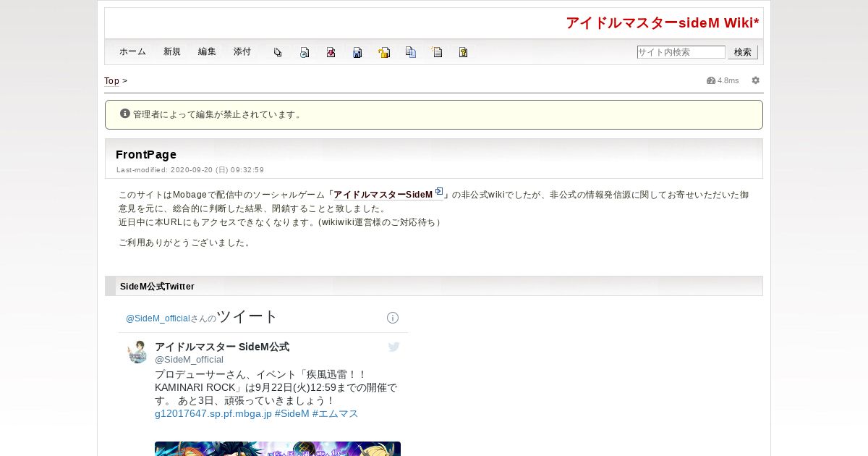Open the アイドルマスター SideM公式 account name
Image resolution: width=868 pixels, height=456 pixels.
coord(222,347)
